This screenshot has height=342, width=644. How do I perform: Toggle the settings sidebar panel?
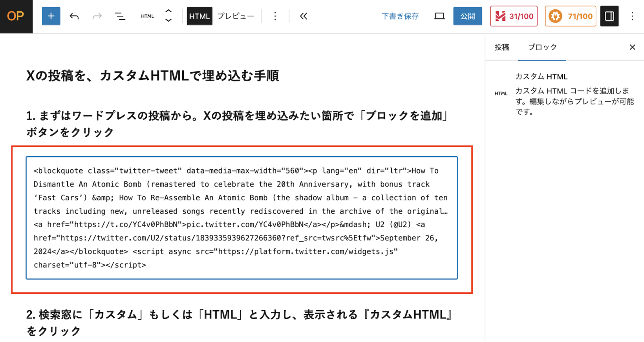click(609, 16)
